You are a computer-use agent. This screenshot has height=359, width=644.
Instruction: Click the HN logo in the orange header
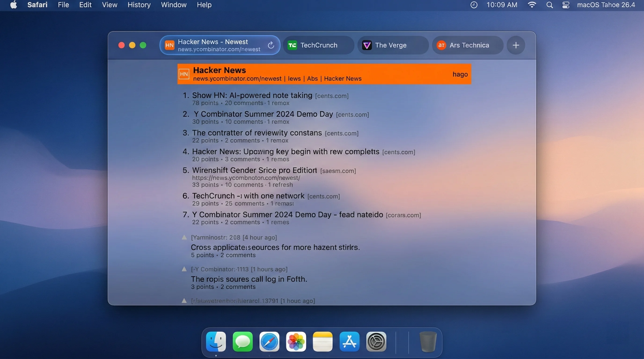(184, 74)
